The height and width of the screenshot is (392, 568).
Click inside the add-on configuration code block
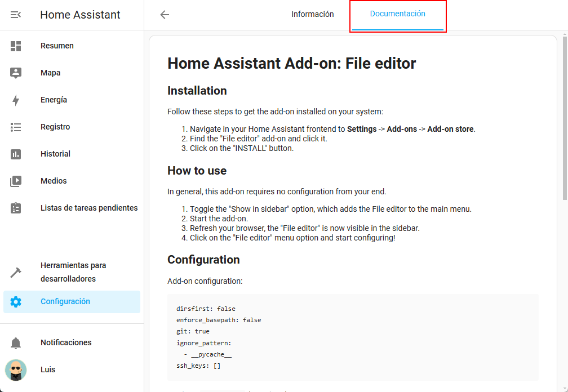point(353,337)
